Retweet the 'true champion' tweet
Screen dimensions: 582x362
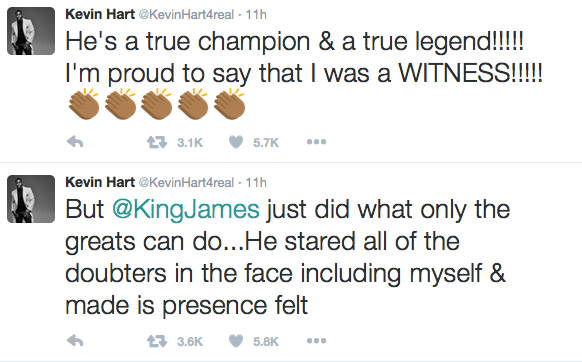coord(157,142)
